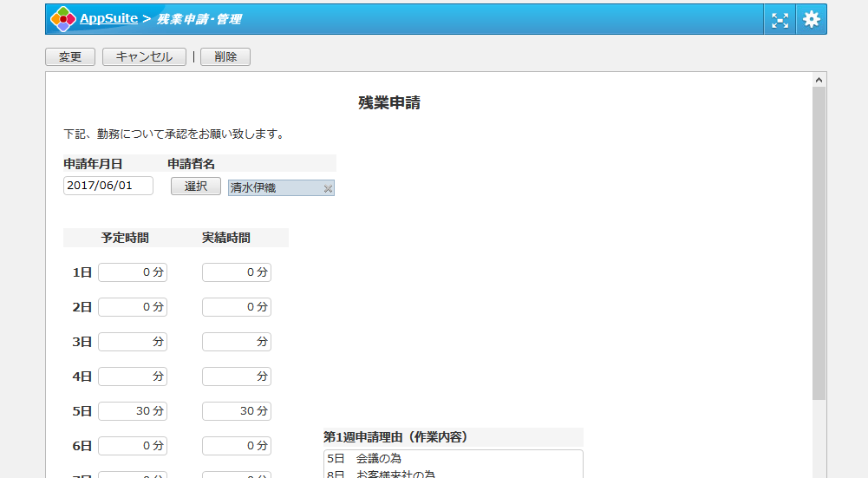Open the settings gear icon

coord(812,19)
